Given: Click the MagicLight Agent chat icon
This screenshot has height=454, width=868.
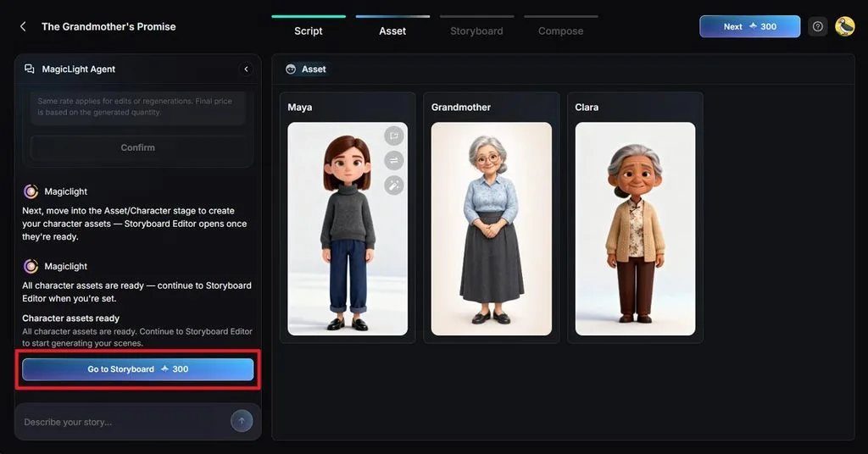Looking at the screenshot, I should point(30,69).
